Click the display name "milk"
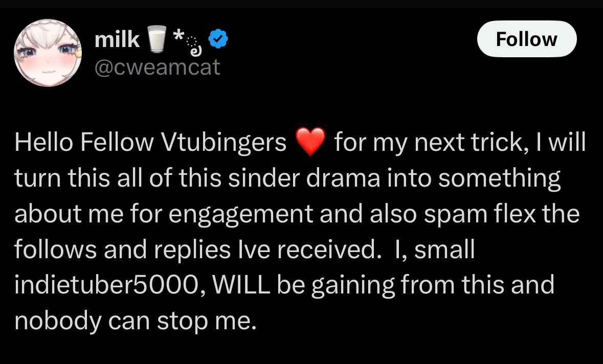The image size is (603, 364). [x=118, y=40]
